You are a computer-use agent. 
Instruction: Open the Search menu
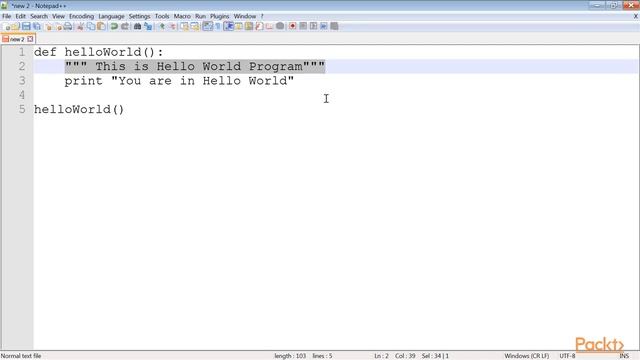tap(39, 16)
